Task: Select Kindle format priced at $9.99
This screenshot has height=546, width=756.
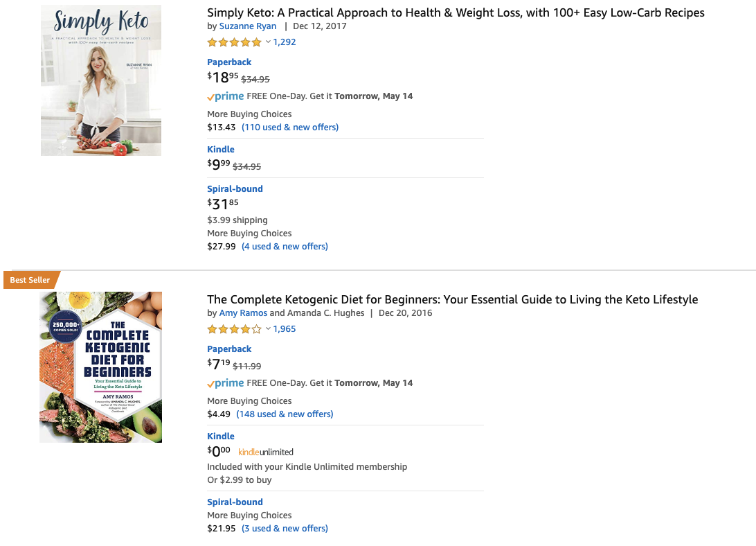Action: pyautogui.click(x=221, y=149)
